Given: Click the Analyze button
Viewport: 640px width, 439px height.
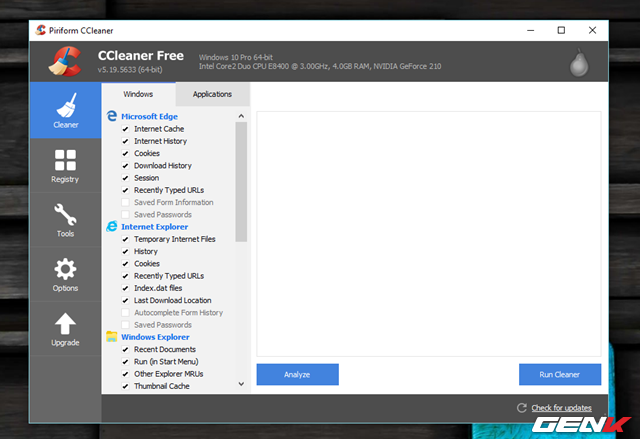Looking at the screenshot, I should 297,374.
